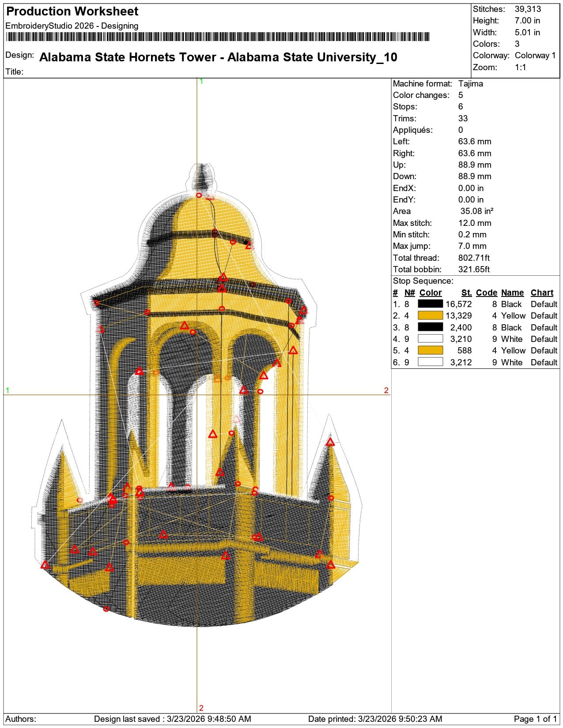Click the 'Title:' label
The height and width of the screenshot is (728, 563).
[15, 72]
